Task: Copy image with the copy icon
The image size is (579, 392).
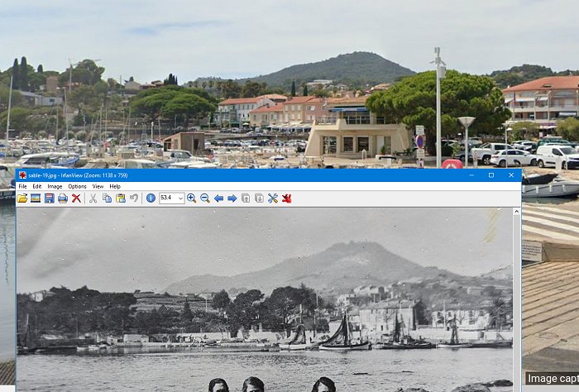Action: [107, 198]
